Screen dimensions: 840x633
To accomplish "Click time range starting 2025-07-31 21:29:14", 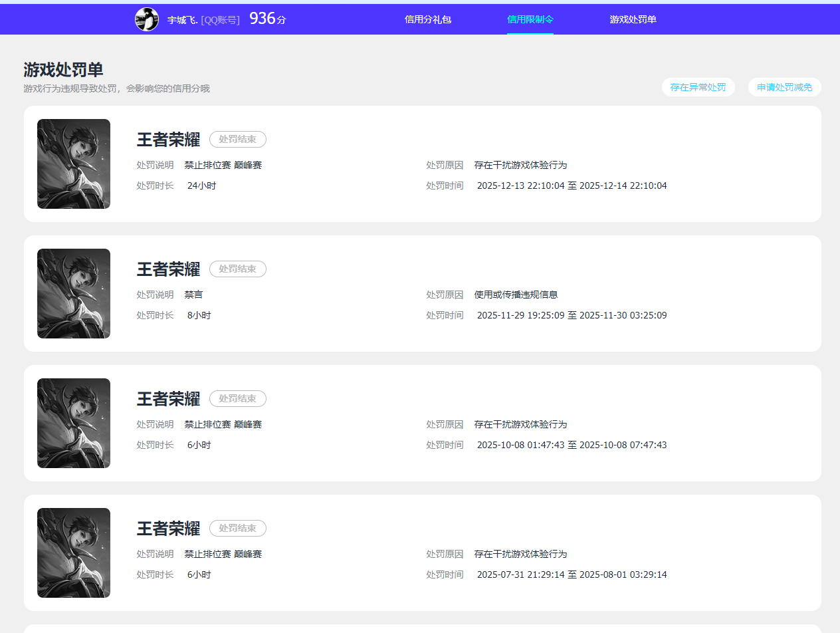I will coord(572,574).
